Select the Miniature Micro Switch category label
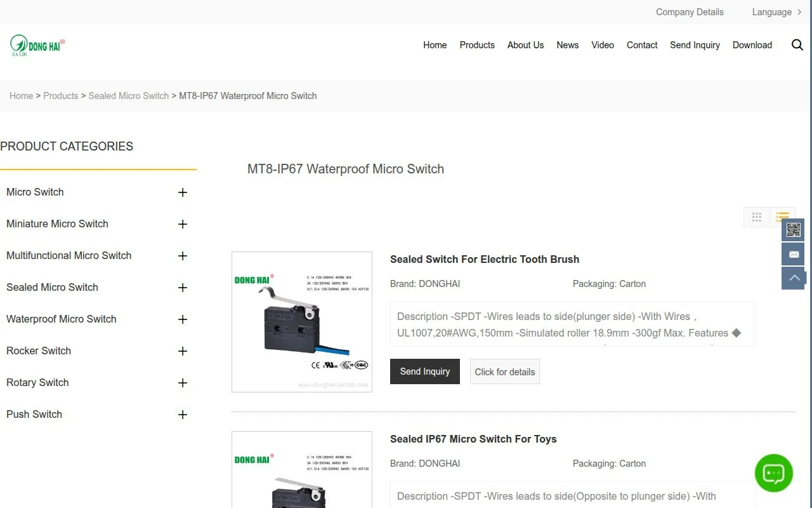 pyautogui.click(x=57, y=224)
